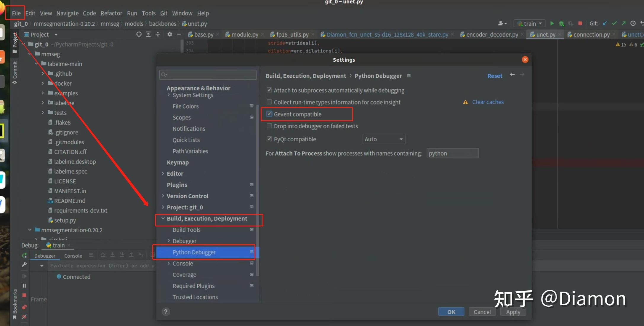Click the Pause Program icon in debug panel

[x=25, y=285]
